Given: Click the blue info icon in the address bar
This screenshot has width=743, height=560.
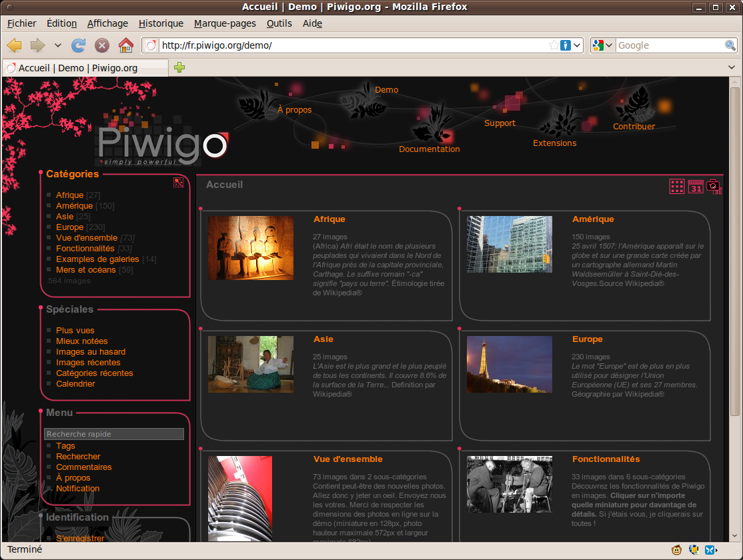Looking at the screenshot, I should coord(566,45).
